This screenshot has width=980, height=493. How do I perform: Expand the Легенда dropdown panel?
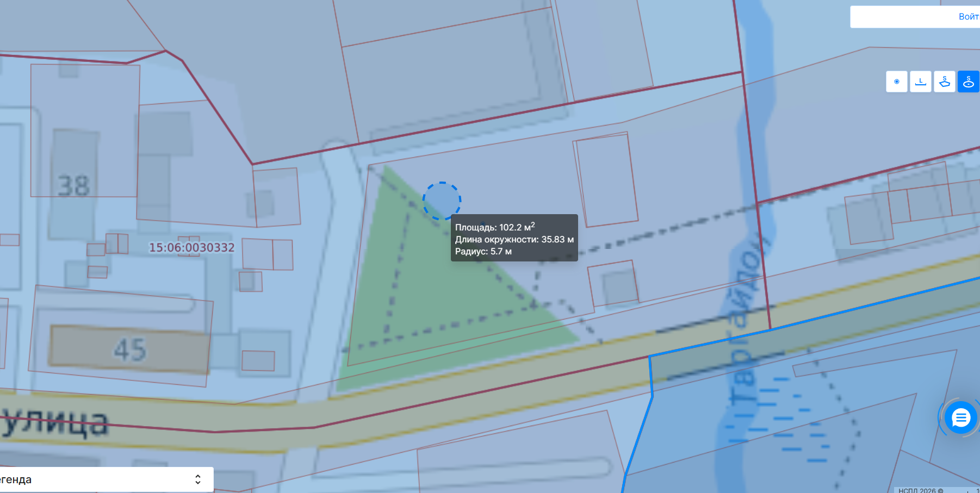tap(106, 479)
